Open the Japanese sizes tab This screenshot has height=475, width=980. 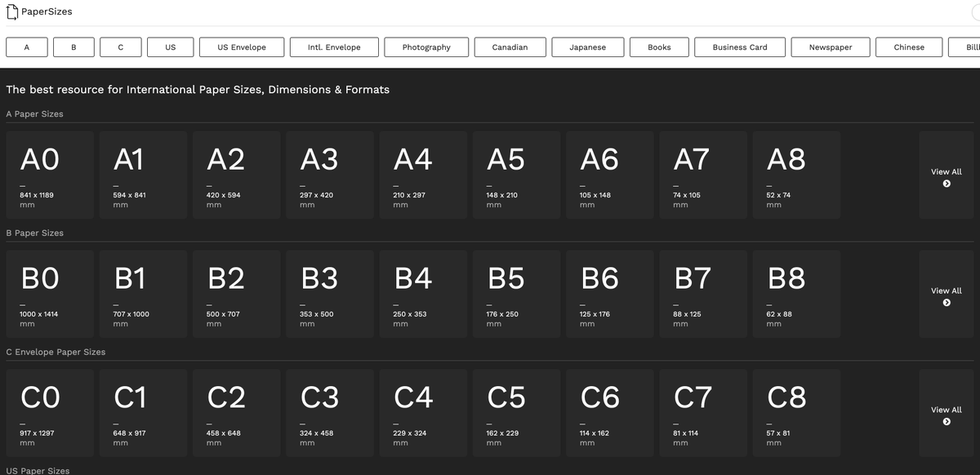pyautogui.click(x=588, y=47)
